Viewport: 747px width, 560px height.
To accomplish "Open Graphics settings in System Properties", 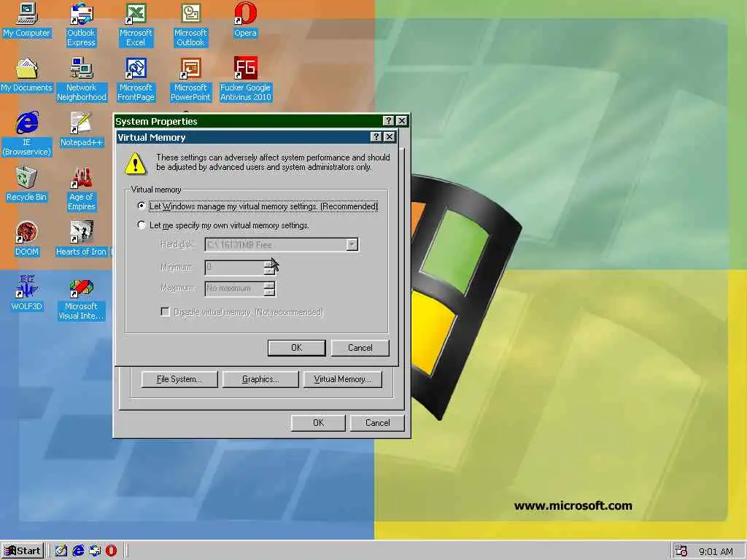I will click(x=260, y=379).
